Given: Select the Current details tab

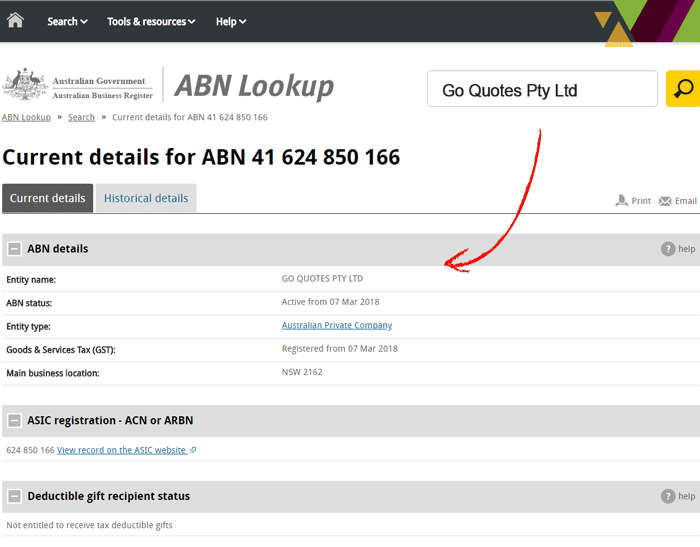Looking at the screenshot, I should [x=47, y=198].
